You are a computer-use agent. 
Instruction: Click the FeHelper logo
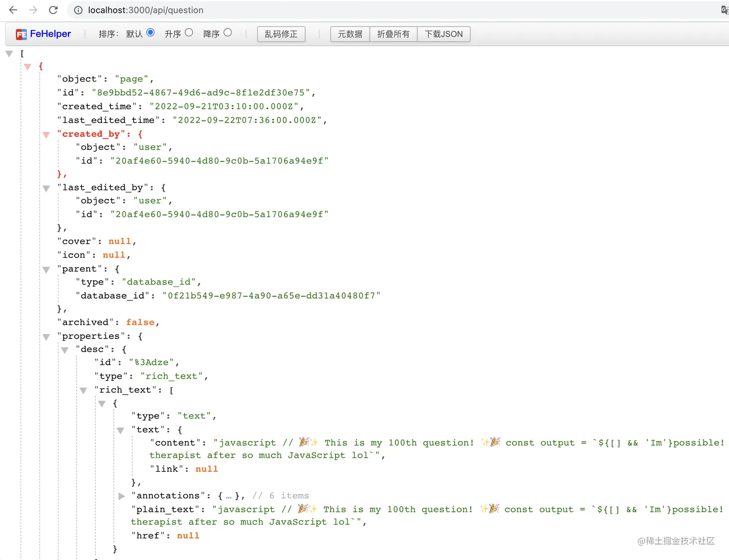pos(43,34)
